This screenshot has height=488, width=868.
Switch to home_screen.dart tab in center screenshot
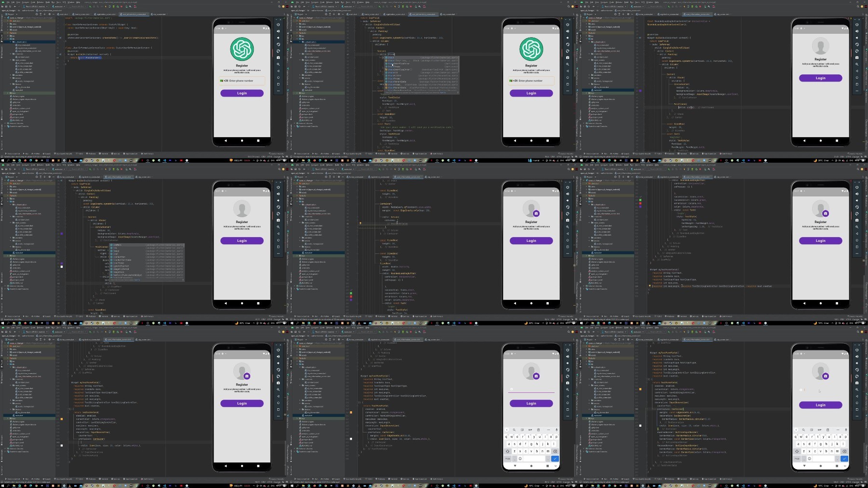355,177
